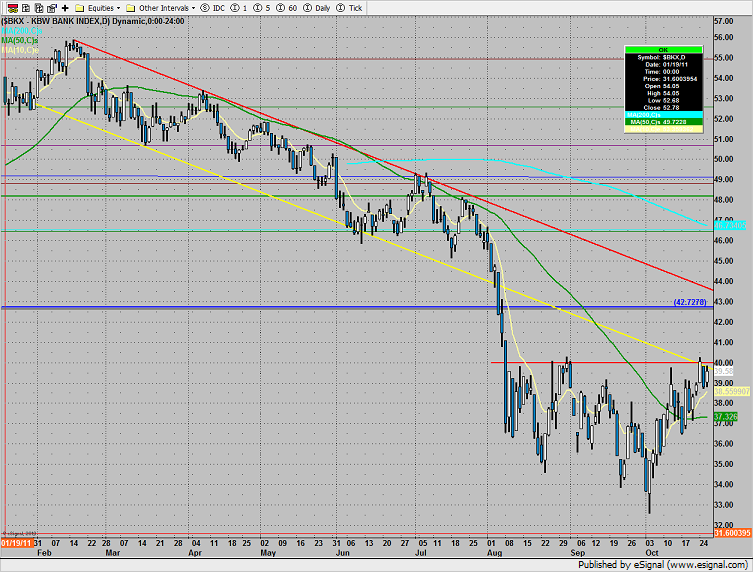Click the third toolbar window icon

[x=39, y=8]
